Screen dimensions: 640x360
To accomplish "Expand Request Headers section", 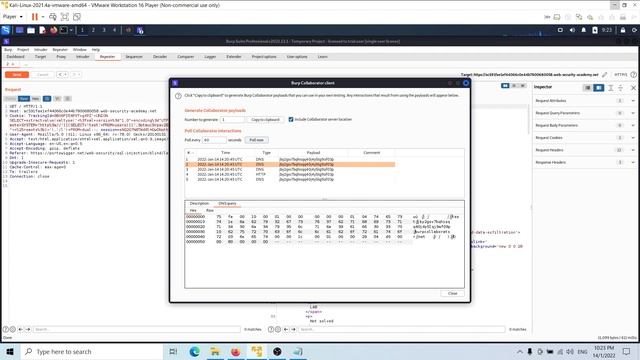I will click(x=633, y=150).
